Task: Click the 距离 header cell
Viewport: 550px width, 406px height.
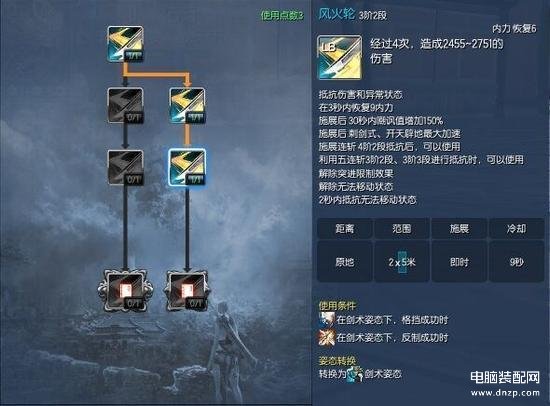Action: [344, 229]
